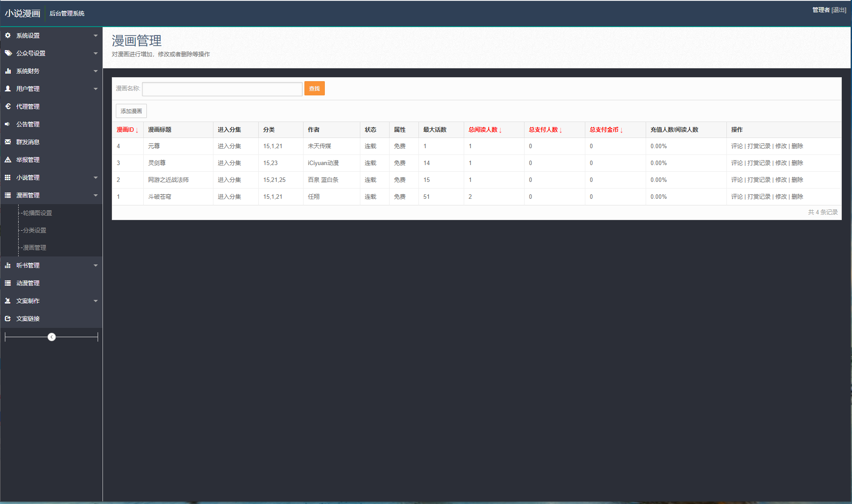Click the grid icon beside 小说管理
This screenshot has height=504, width=852.
pos(8,177)
